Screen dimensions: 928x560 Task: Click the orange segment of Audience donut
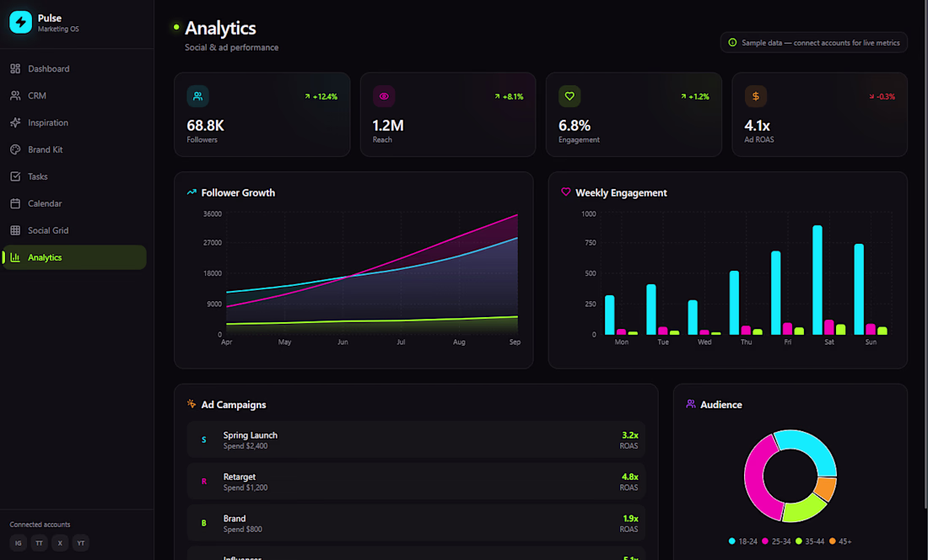point(826,488)
